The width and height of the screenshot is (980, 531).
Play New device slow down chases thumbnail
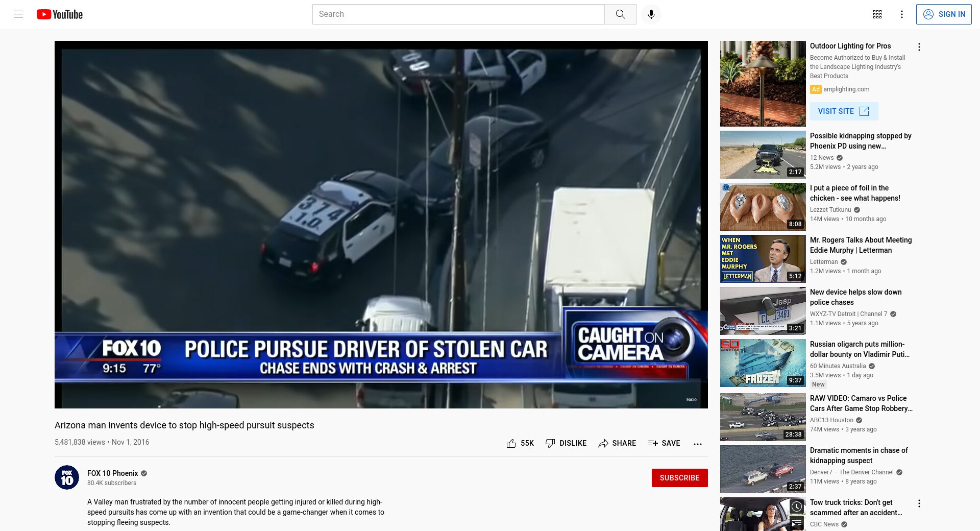point(763,311)
